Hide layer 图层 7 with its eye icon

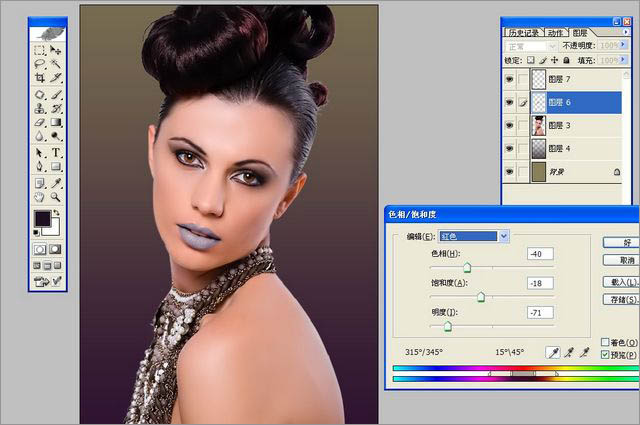(510, 78)
